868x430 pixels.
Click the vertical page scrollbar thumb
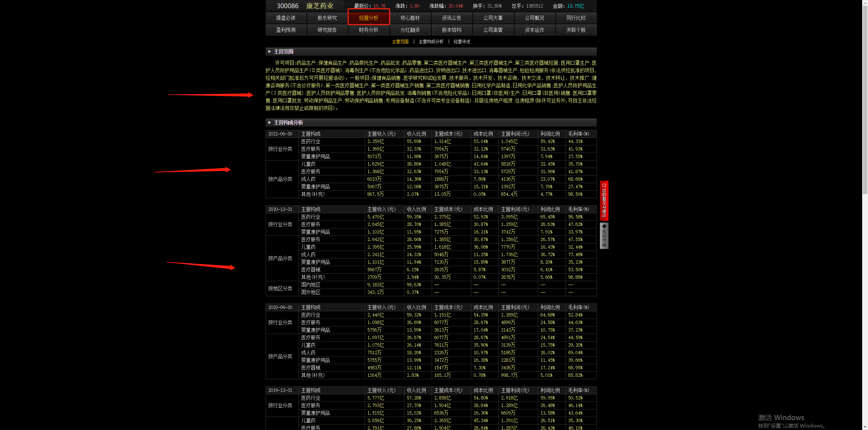[x=865, y=99]
